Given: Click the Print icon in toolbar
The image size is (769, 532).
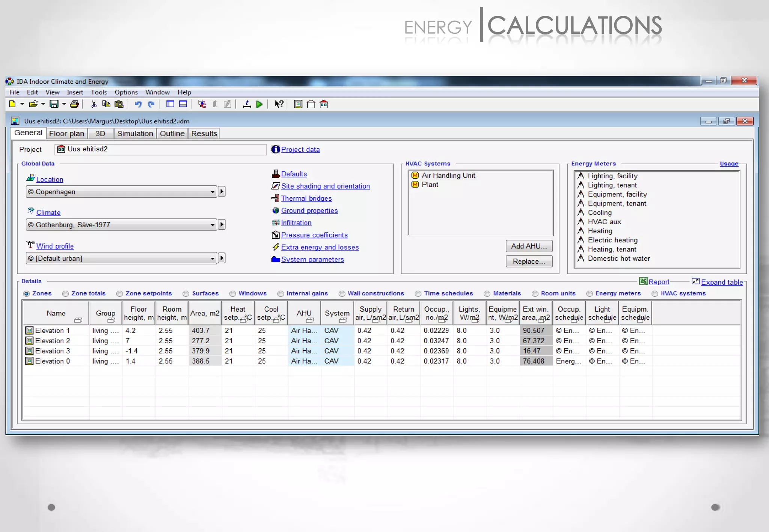Looking at the screenshot, I should tap(74, 104).
